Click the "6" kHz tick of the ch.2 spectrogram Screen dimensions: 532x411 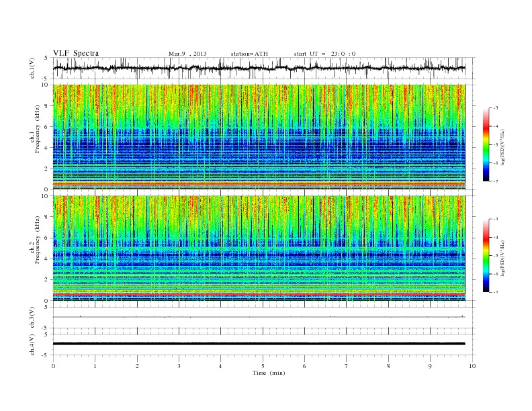coord(48,238)
